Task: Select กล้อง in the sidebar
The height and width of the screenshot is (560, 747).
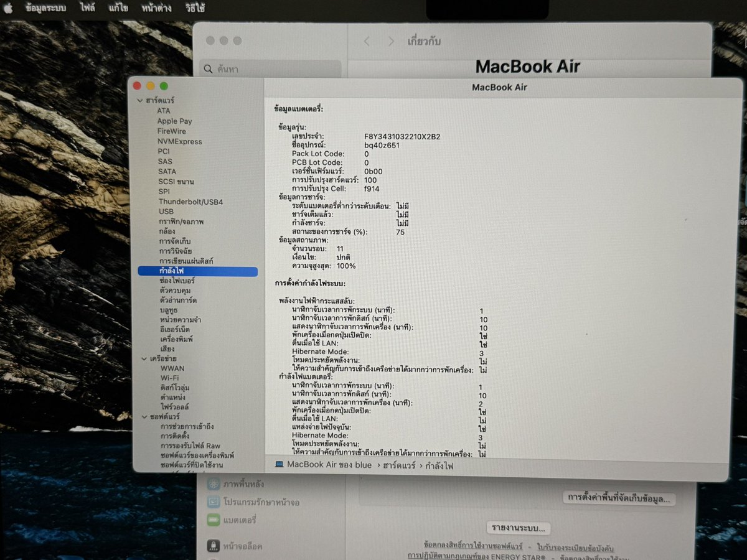Action: coord(167,231)
